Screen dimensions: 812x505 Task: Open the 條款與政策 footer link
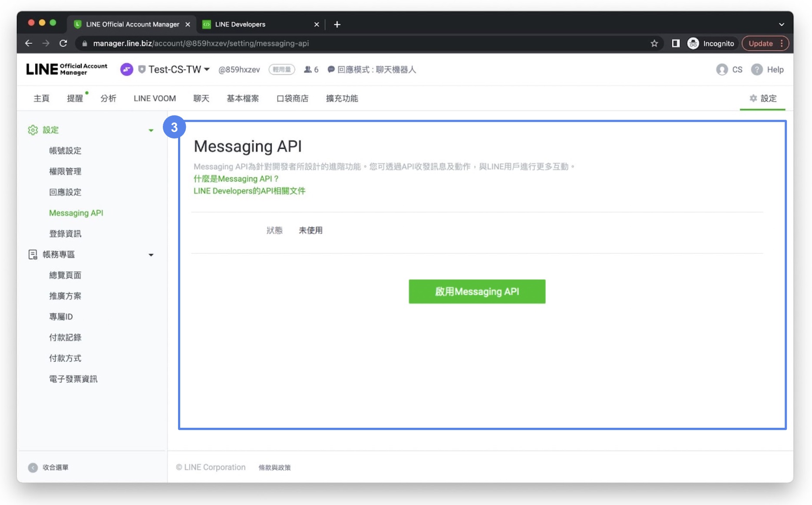[x=274, y=468]
